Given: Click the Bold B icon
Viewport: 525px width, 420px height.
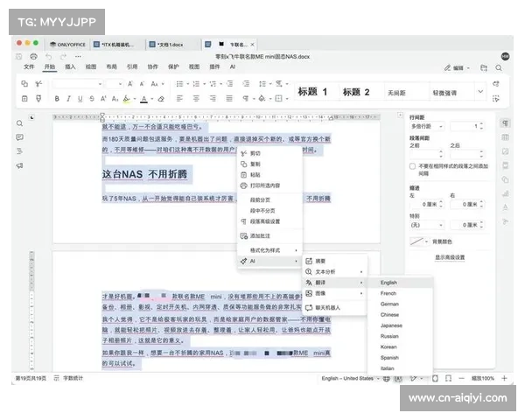Looking at the screenshot, I should pyautogui.click(x=57, y=99).
